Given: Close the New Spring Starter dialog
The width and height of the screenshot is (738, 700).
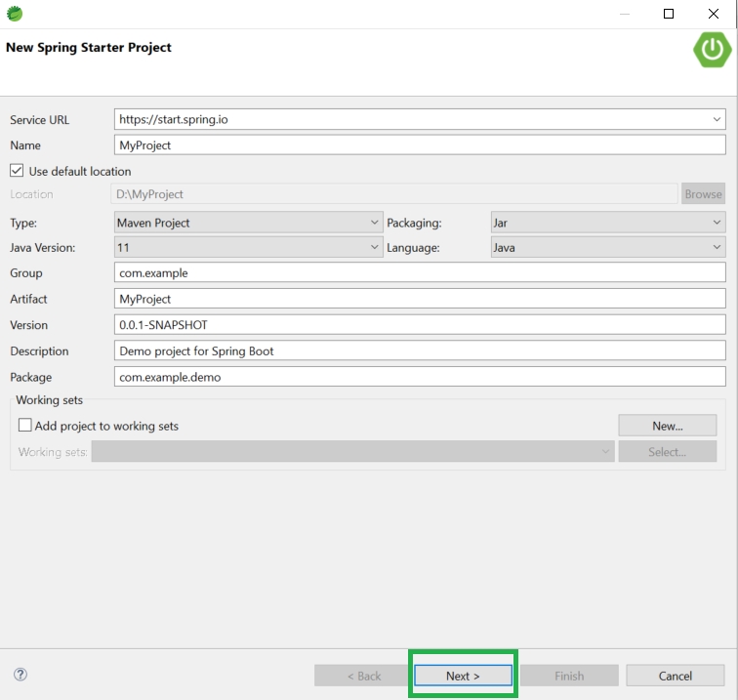Looking at the screenshot, I should pos(714,14).
